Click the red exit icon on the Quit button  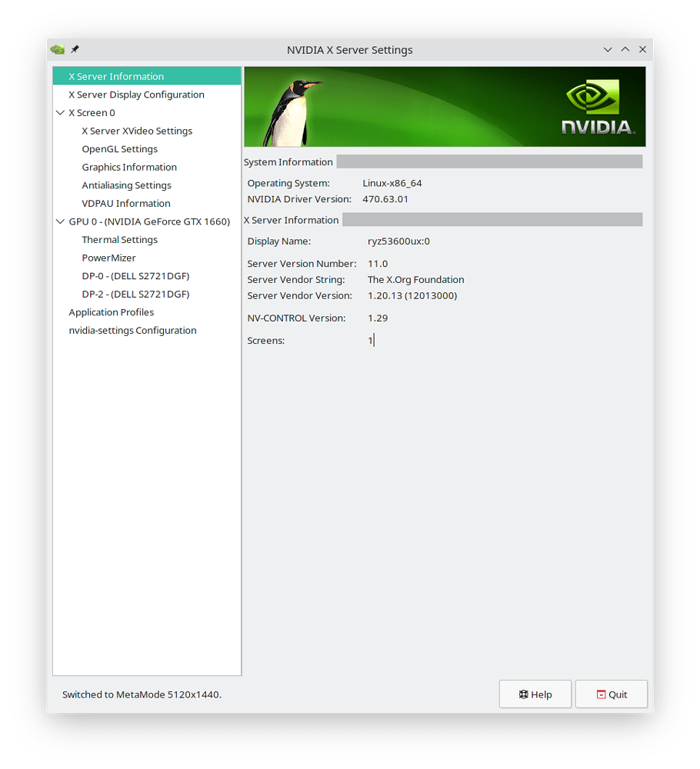(601, 694)
